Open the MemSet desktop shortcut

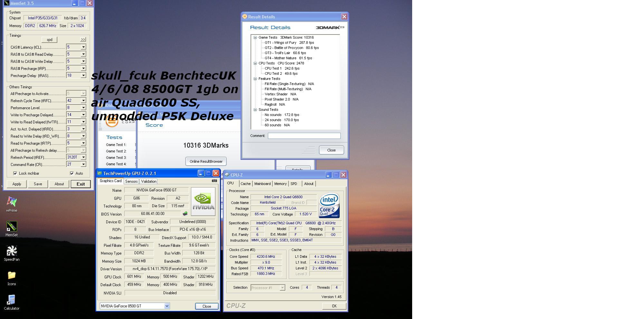(x=12, y=229)
